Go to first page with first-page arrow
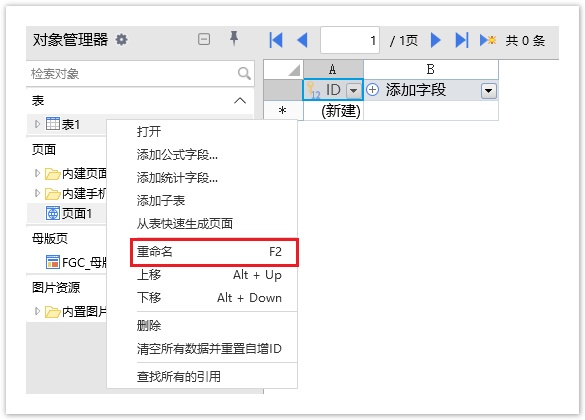Viewport: 585px width, 420px height. 276,40
